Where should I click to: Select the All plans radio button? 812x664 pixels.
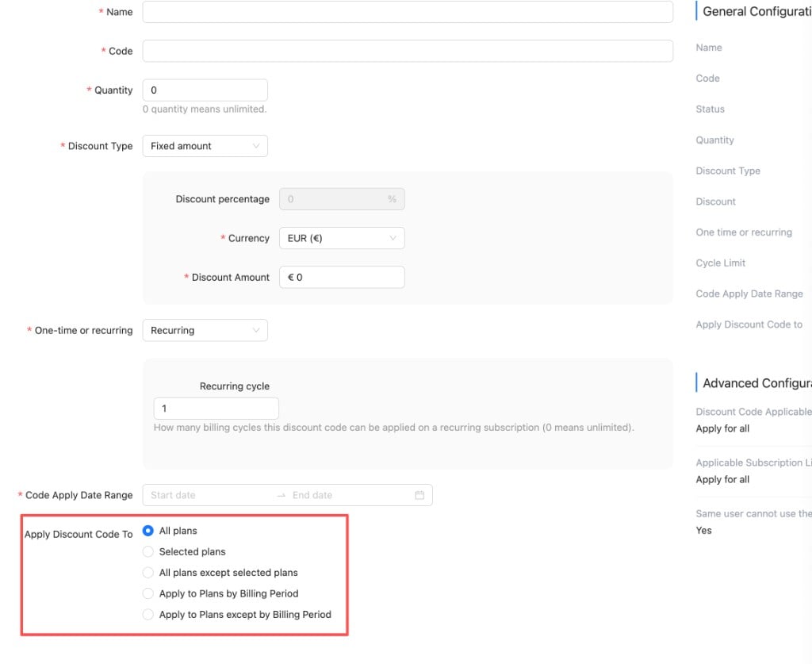point(148,531)
